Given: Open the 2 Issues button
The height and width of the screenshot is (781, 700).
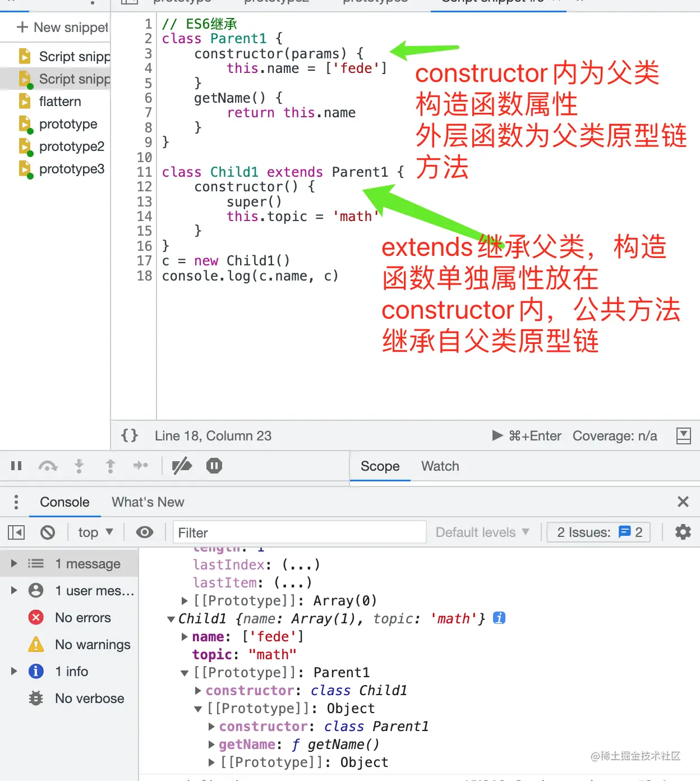Looking at the screenshot, I should [598, 532].
